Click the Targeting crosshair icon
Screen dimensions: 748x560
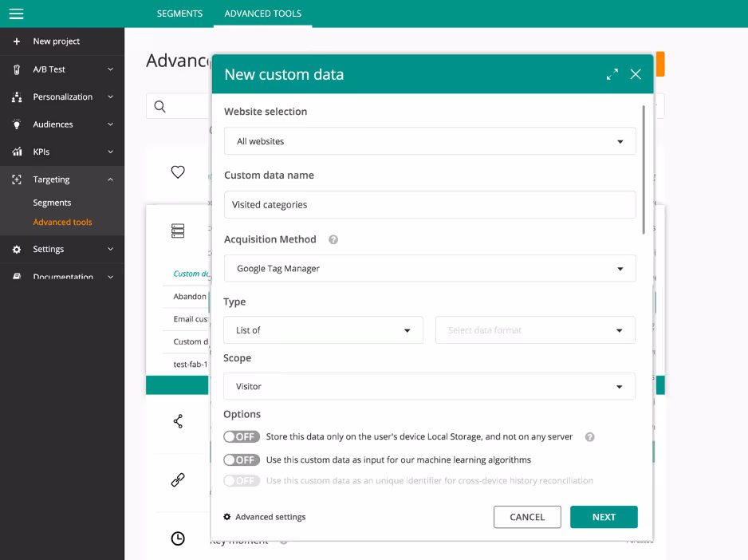(17, 179)
